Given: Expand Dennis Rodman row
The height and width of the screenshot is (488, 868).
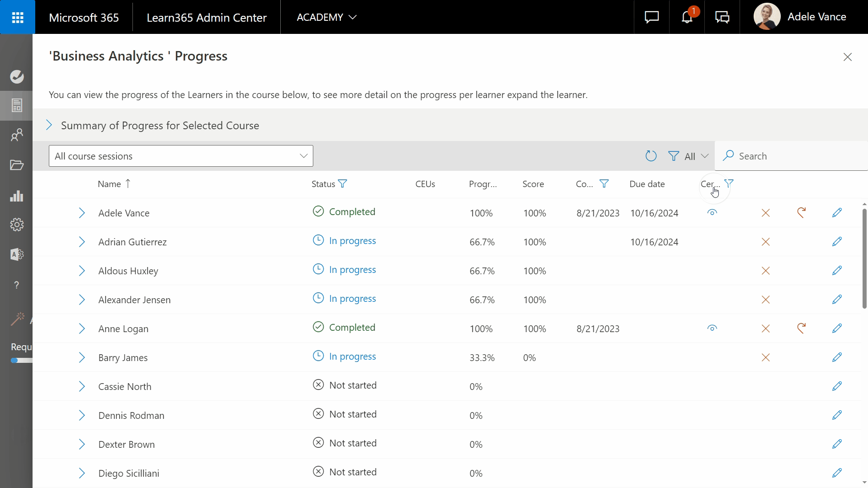Looking at the screenshot, I should pos(82,415).
